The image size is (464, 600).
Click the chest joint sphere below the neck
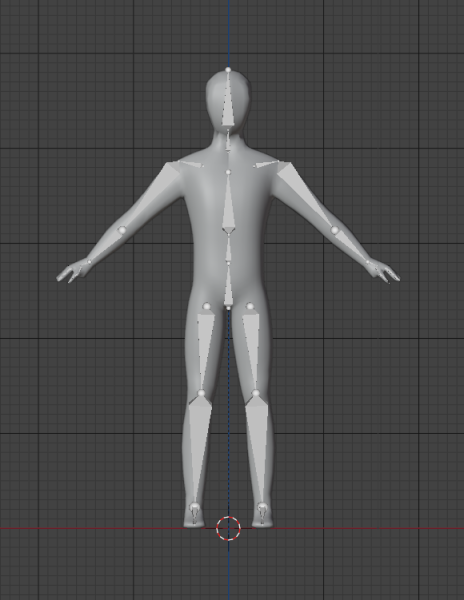[x=228, y=173]
